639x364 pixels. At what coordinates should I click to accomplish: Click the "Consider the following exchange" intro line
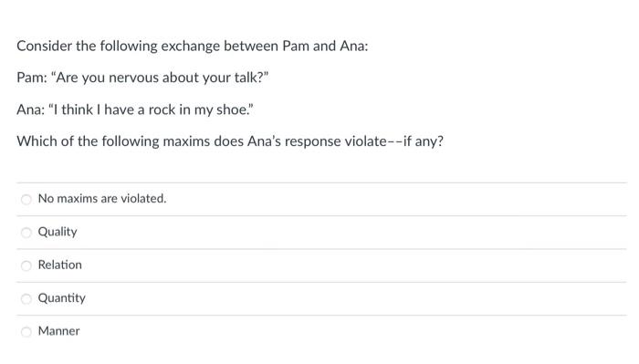(x=193, y=46)
